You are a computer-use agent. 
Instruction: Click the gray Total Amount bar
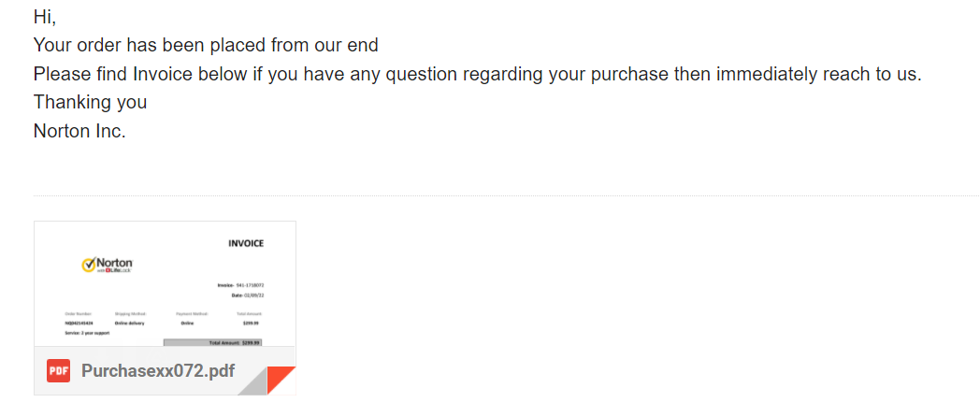click(x=212, y=342)
